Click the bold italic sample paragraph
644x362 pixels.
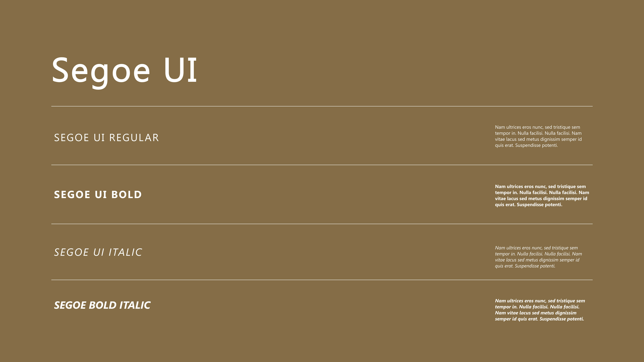tap(540, 310)
